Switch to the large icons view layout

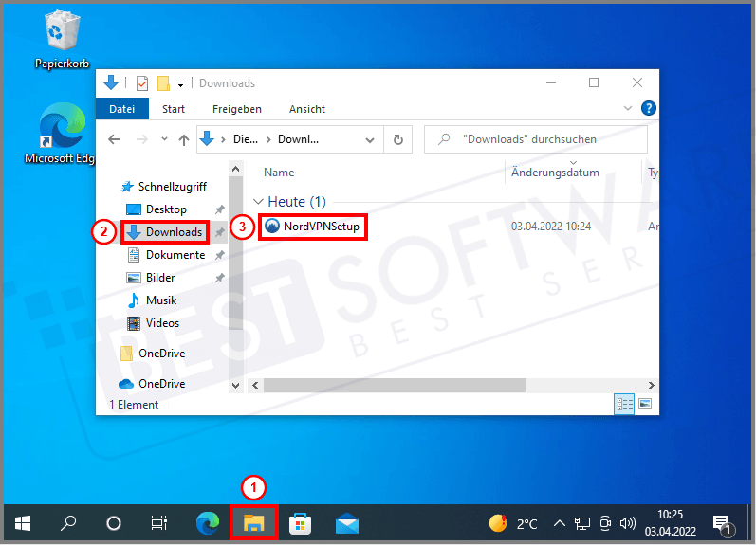pos(645,404)
